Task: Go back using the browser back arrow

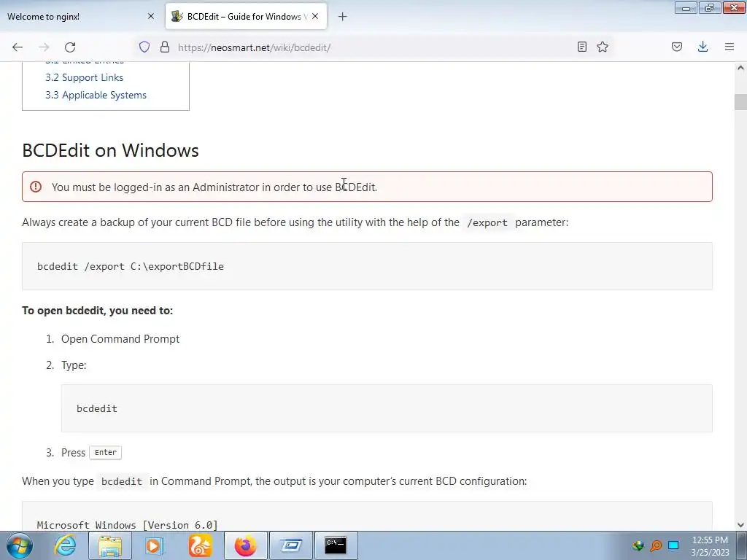Action: [x=18, y=47]
